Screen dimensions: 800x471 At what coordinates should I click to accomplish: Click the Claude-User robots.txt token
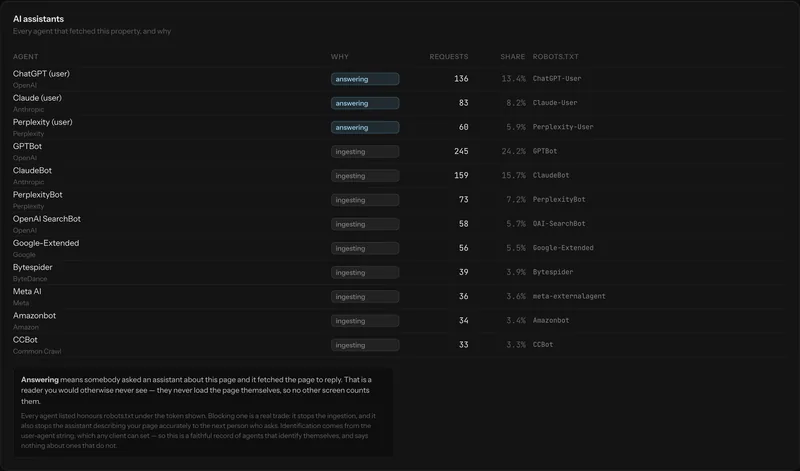[x=555, y=103]
